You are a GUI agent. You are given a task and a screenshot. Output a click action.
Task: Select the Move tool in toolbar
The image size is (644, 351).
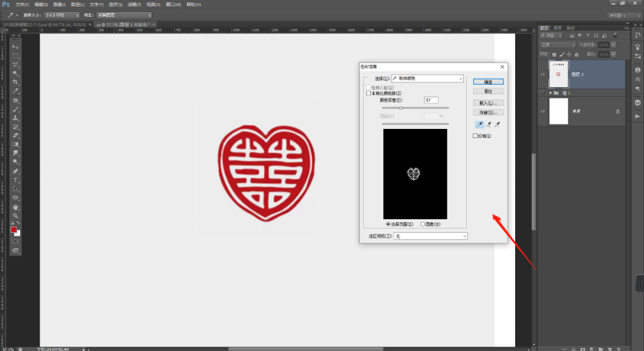click(x=16, y=47)
